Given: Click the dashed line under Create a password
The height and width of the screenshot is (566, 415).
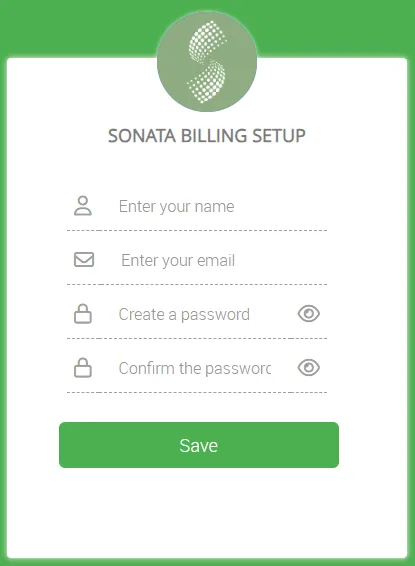Looking at the screenshot, I should [x=197, y=339].
